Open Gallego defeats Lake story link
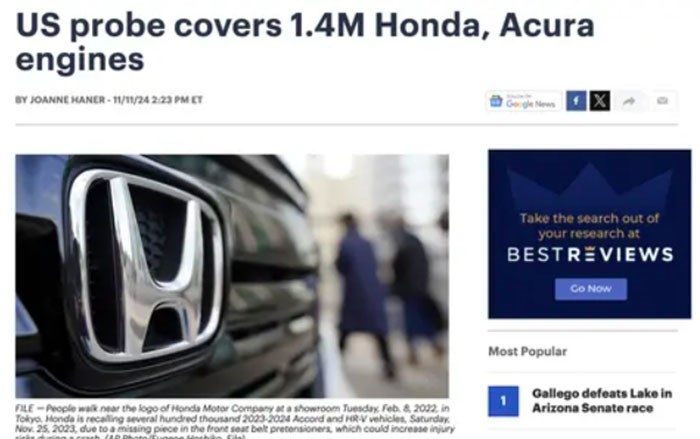The width and height of the screenshot is (700, 439). [601, 401]
